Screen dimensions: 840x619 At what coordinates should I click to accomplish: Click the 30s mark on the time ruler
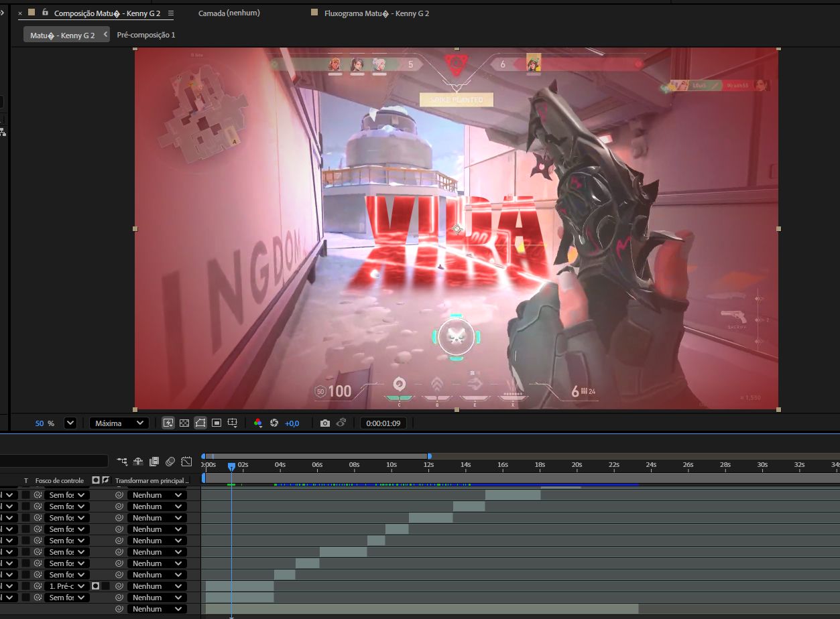pos(762,464)
